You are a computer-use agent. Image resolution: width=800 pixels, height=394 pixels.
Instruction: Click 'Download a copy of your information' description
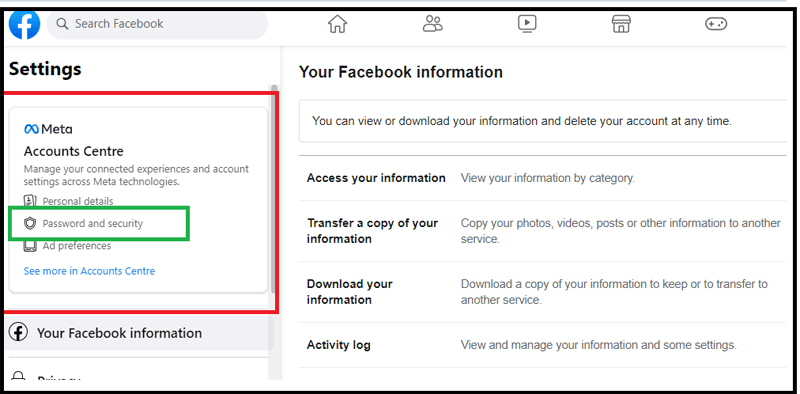coord(614,292)
